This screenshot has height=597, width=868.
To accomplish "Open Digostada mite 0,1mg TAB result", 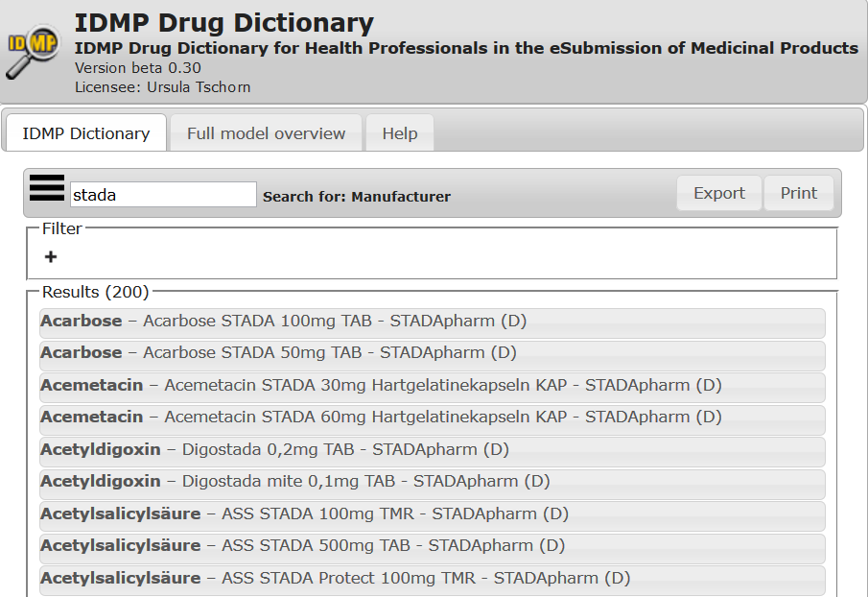I will click(433, 484).
